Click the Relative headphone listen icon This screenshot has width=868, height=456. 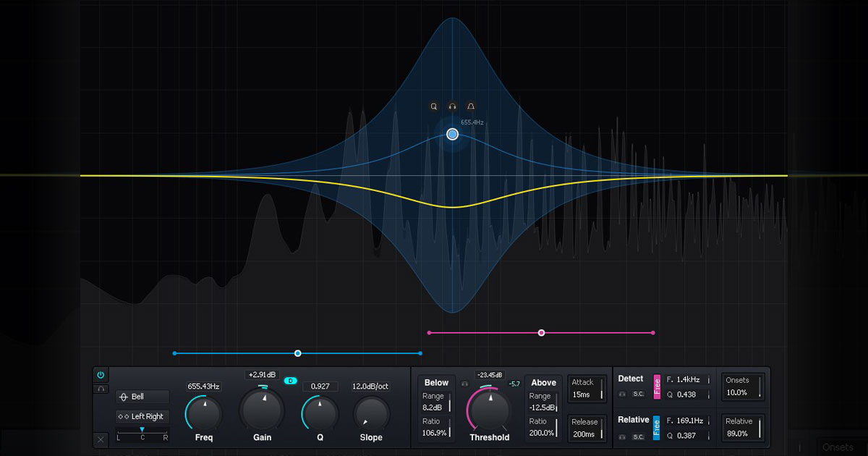coord(623,436)
